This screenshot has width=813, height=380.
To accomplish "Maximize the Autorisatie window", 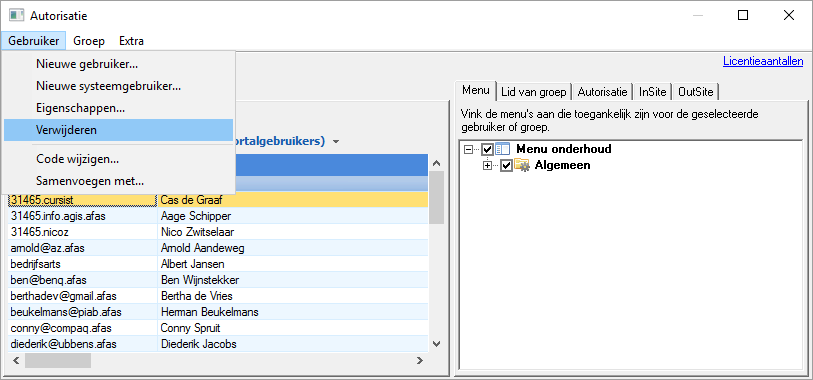I will [743, 15].
